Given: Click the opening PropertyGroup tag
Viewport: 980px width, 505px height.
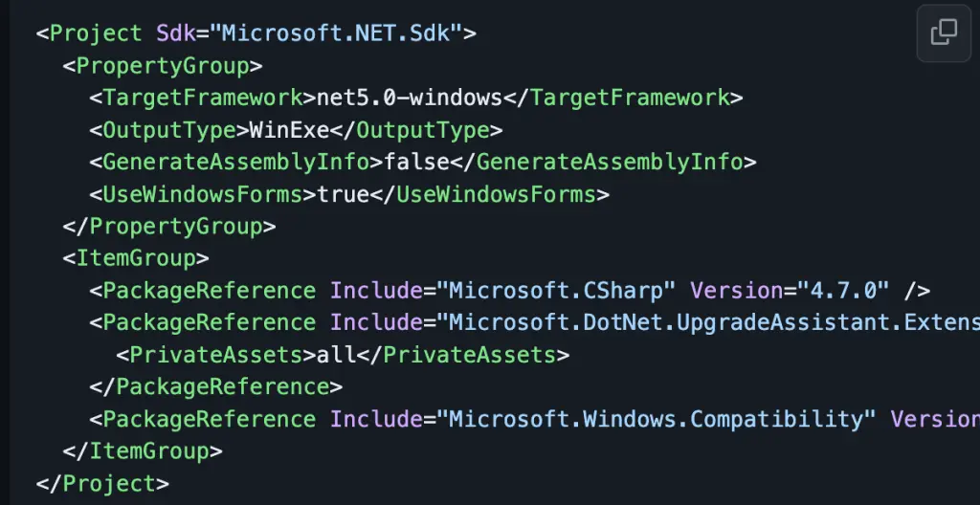Looking at the screenshot, I should (163, 66).
